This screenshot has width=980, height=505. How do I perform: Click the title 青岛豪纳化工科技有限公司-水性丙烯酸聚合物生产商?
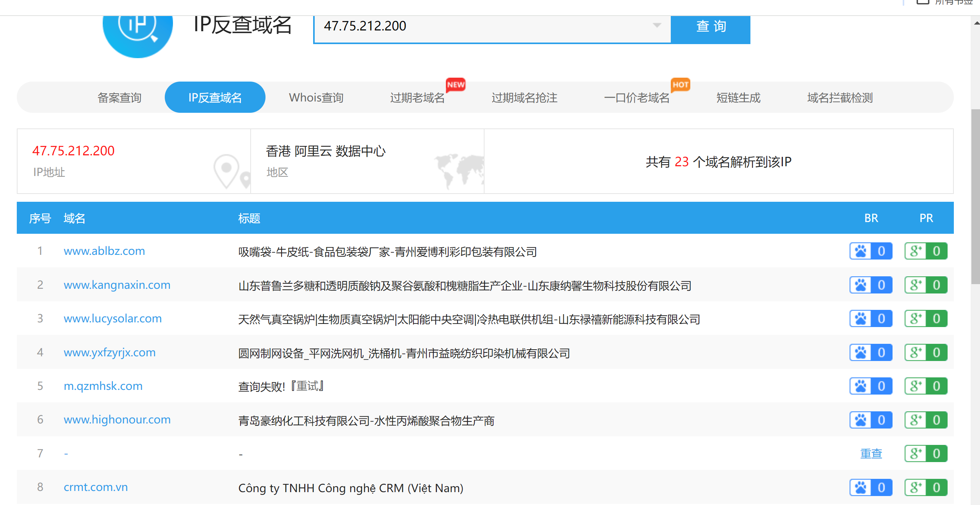click(x=366, y=421)
